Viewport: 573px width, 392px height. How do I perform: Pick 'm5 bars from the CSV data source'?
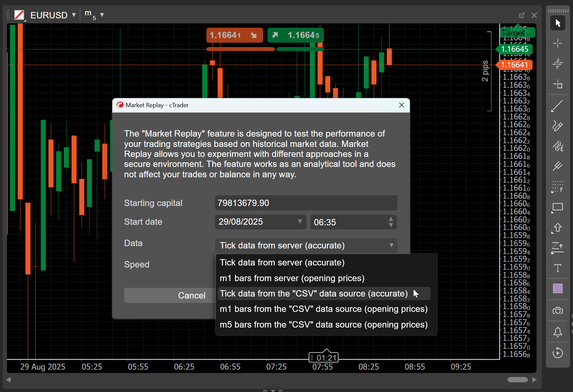tap(323, 325)
